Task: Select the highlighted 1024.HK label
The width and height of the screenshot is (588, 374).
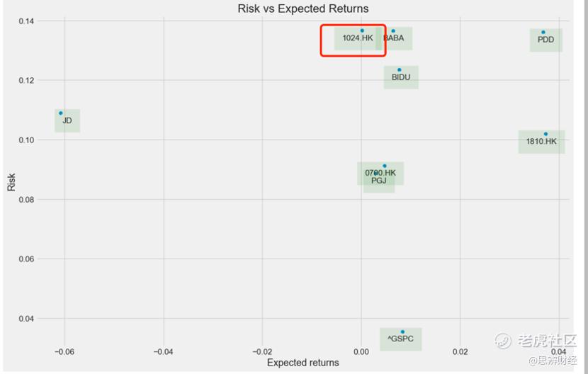Action: [357, 38]
